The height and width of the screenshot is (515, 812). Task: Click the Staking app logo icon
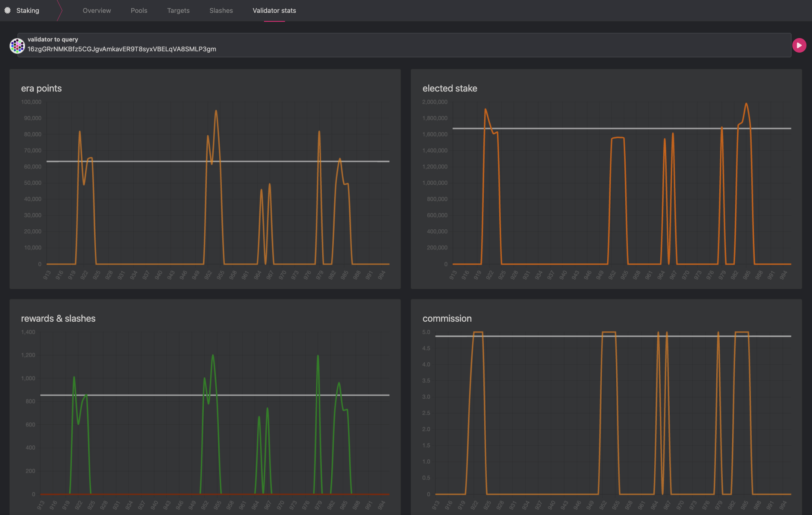click(x=7, y=10)
